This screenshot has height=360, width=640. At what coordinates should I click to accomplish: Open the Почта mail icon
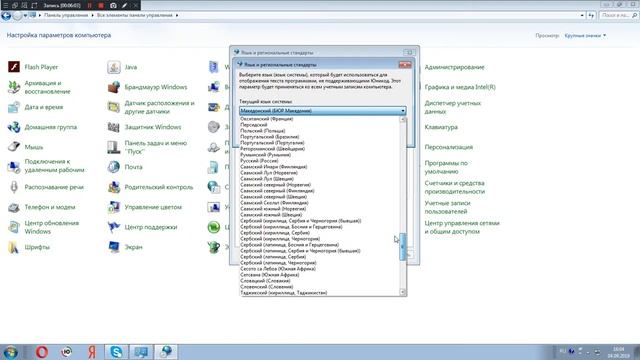coord(114,167)
